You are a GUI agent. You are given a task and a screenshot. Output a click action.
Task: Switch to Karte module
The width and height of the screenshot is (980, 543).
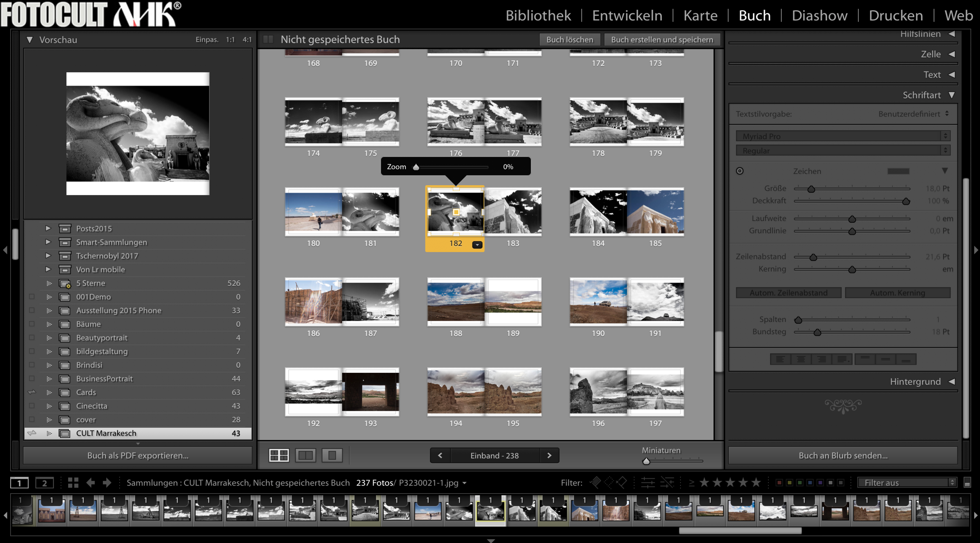coord(701,16)
